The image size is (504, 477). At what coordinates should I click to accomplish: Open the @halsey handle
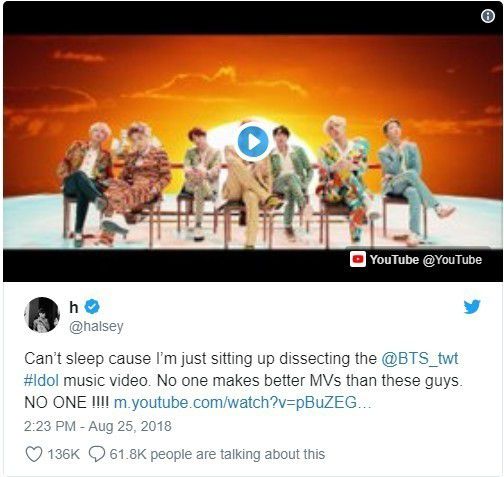(96, 326)
